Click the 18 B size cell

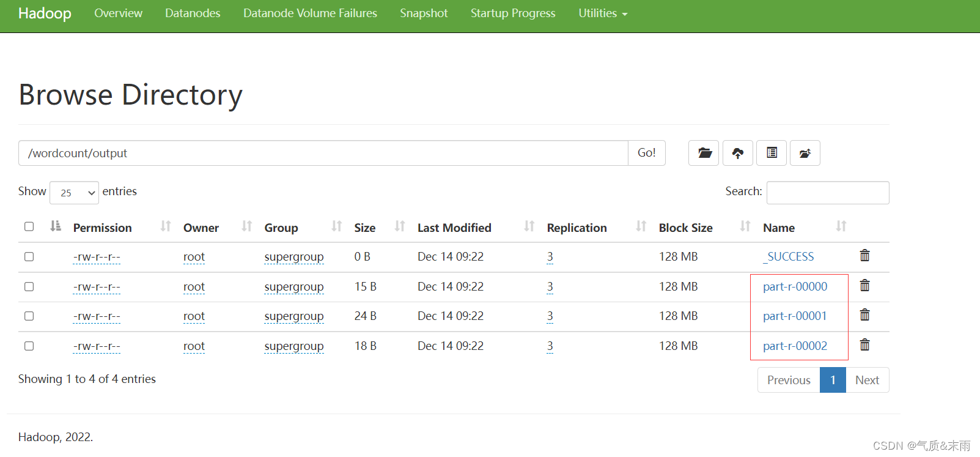pyautogui.click(x=366, y=346)
